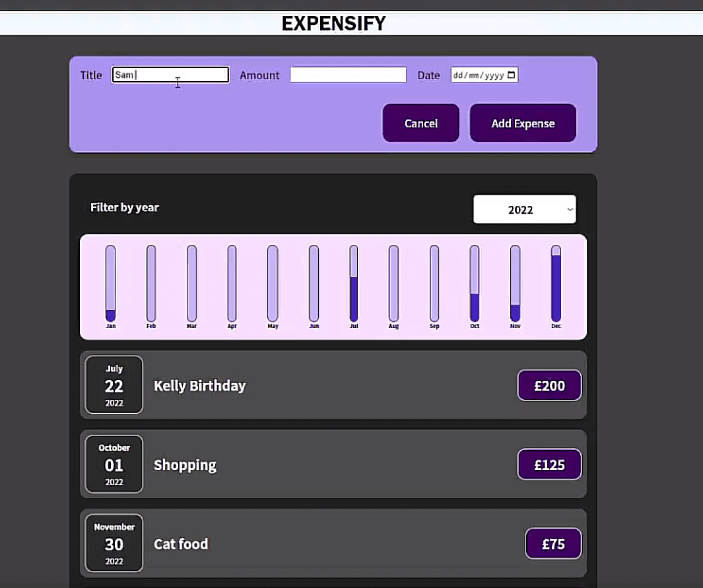Select the Cat food expense entry
The image size is (703, 588).
coord(333,544)
